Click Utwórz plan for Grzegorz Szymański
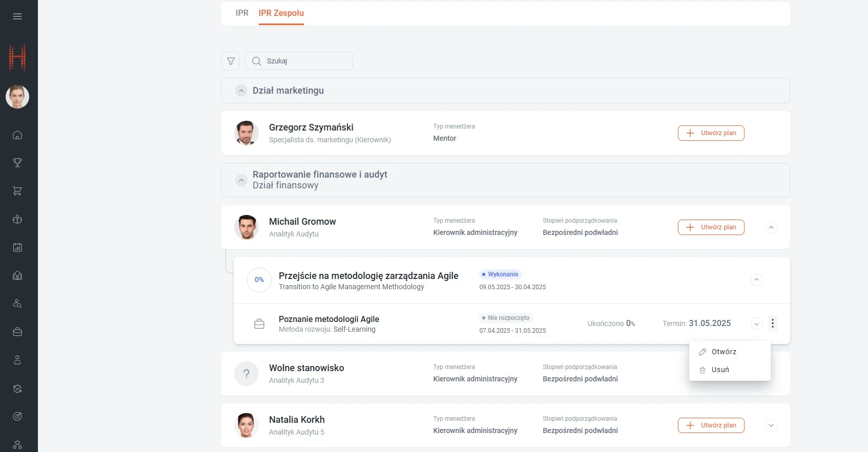This screenshot has height=452, width=868. pyautogui.click(x=711, y=133)
